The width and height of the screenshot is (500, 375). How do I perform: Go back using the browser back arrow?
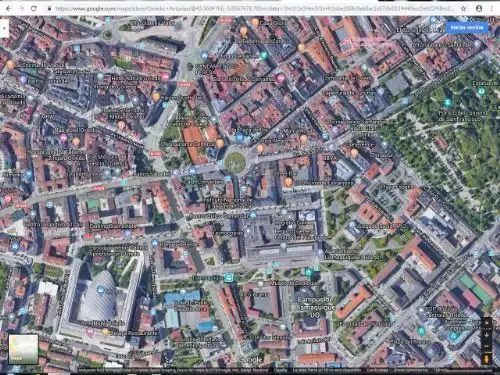pos(9,8)
